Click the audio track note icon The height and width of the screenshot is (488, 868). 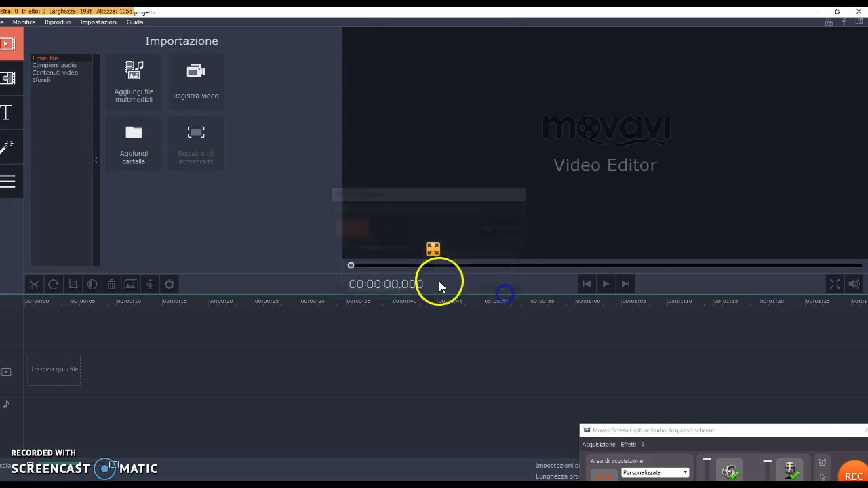[6, 404]
